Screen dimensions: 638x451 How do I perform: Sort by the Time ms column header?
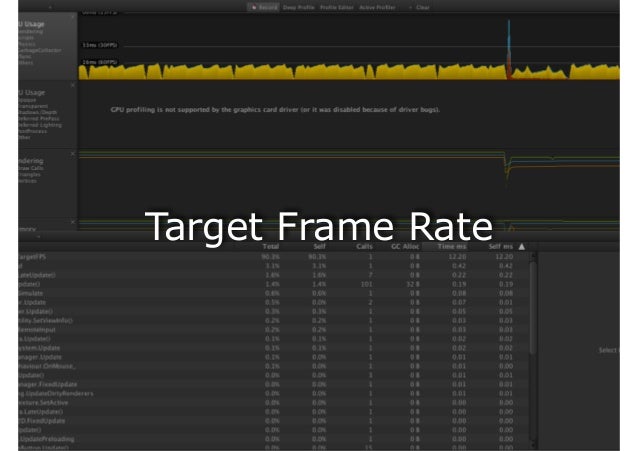coord(452,246)
